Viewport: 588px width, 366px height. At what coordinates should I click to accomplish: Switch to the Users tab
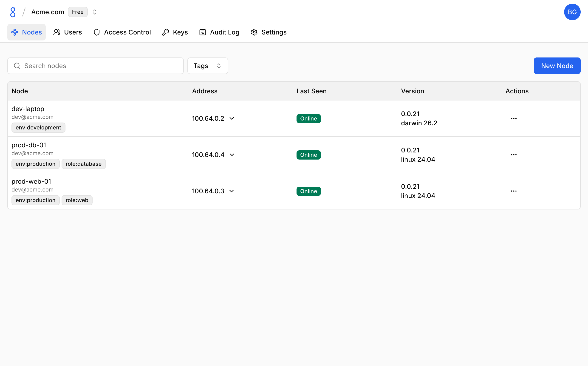(x=68, y=32)
